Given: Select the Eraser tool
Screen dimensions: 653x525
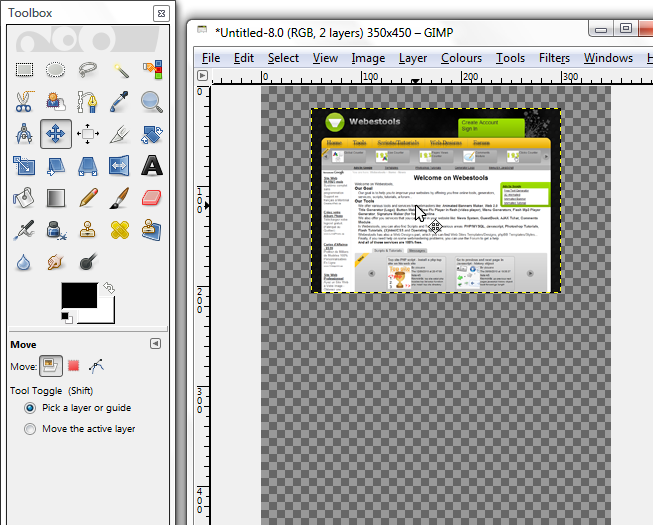Looking at the screenshot, I should (x=152, y=198).
